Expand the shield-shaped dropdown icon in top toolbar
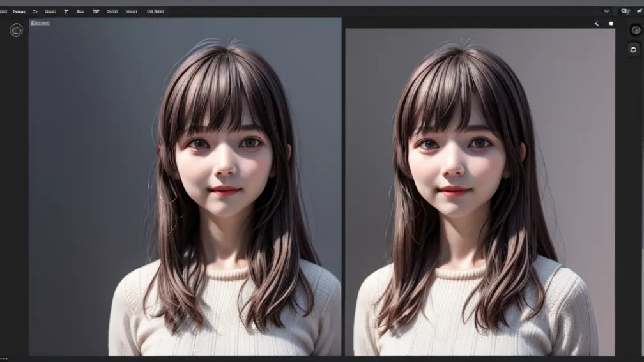The height and width of the screenshot is (362, 644). 96,11
